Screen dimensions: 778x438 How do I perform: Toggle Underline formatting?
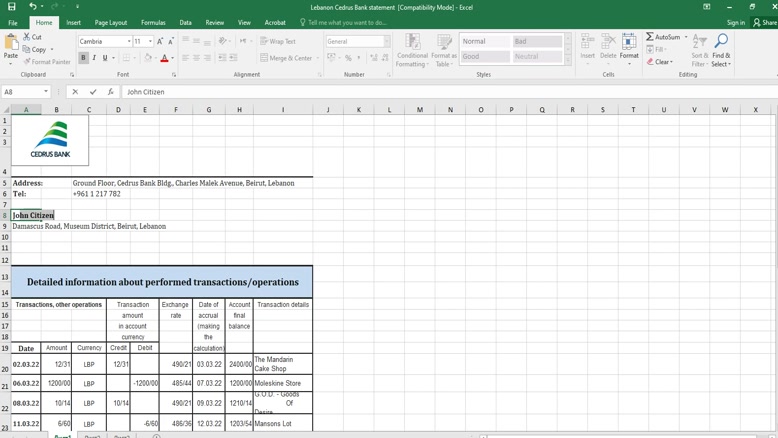point(104,58)
